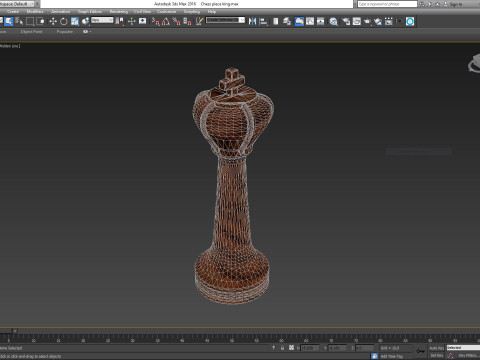The height and width of the screenshot is (360, 480).
Task: Click the Mirror tool icon
Action: [x=253, y=21]
